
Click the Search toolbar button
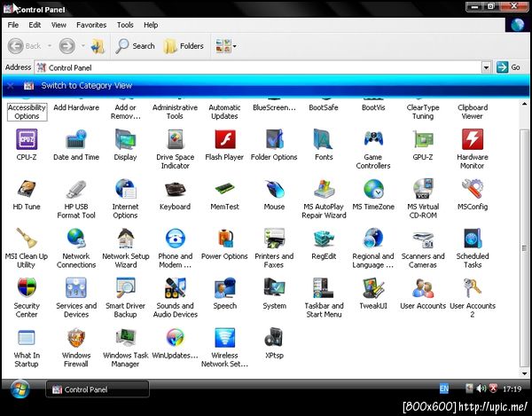click(135, 46)
